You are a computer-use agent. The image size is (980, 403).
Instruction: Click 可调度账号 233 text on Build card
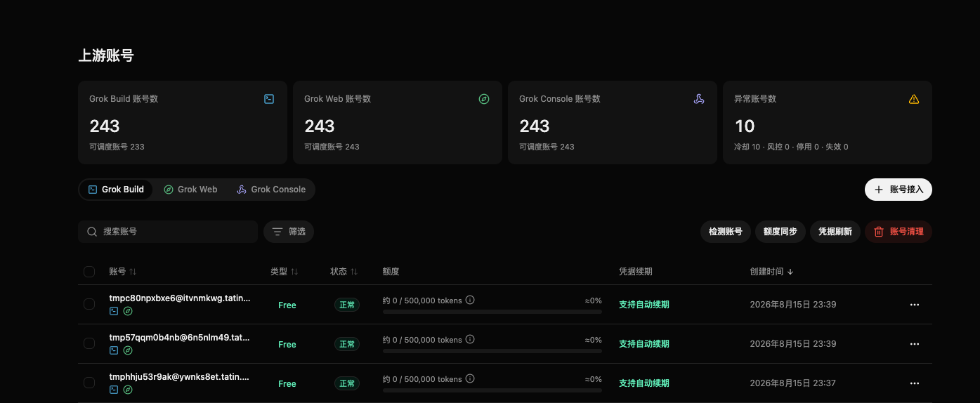(x=117, y=147)
